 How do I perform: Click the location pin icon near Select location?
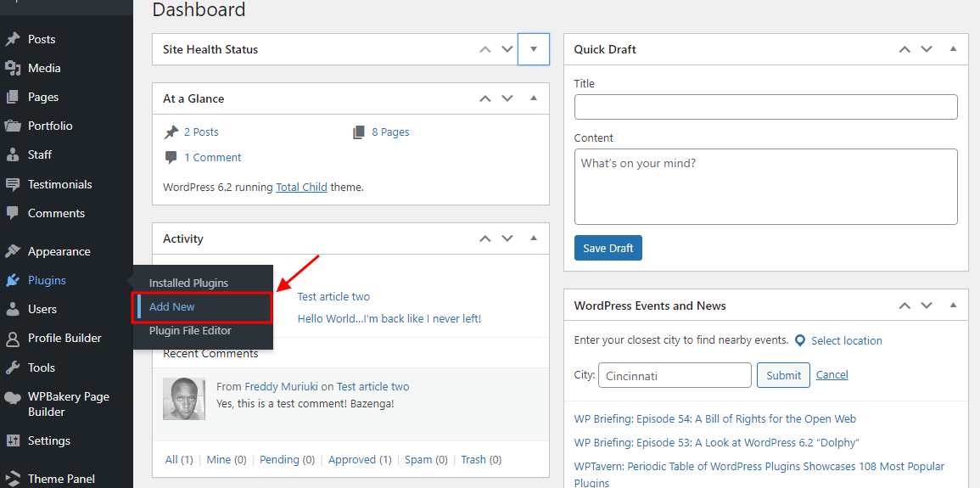click(800, 340)
